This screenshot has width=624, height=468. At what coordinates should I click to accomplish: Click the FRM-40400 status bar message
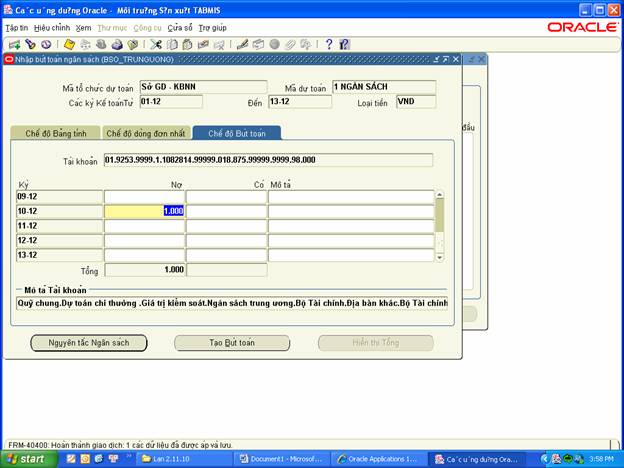coord(120,445)
